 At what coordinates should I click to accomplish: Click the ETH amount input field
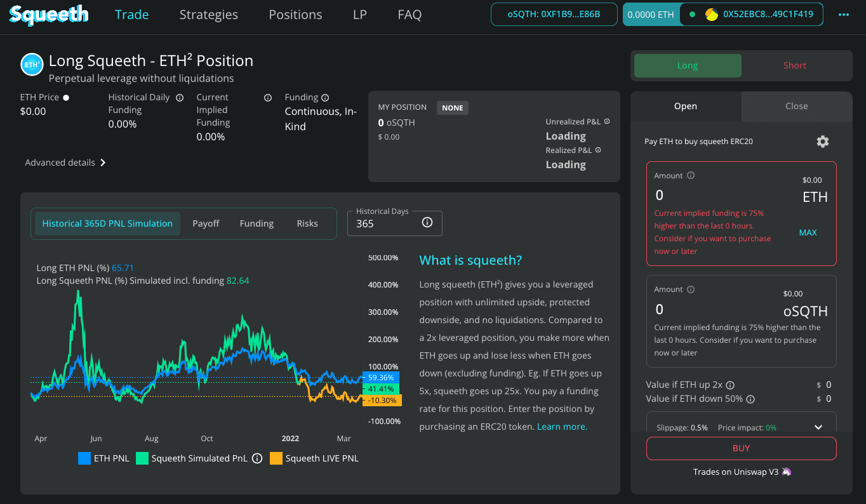tap(717, 195)
